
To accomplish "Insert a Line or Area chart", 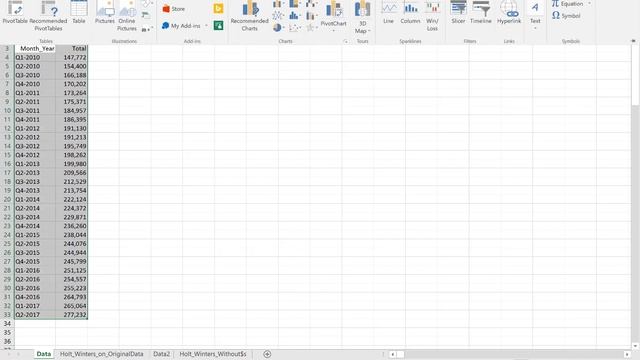I will click(278, 16).
